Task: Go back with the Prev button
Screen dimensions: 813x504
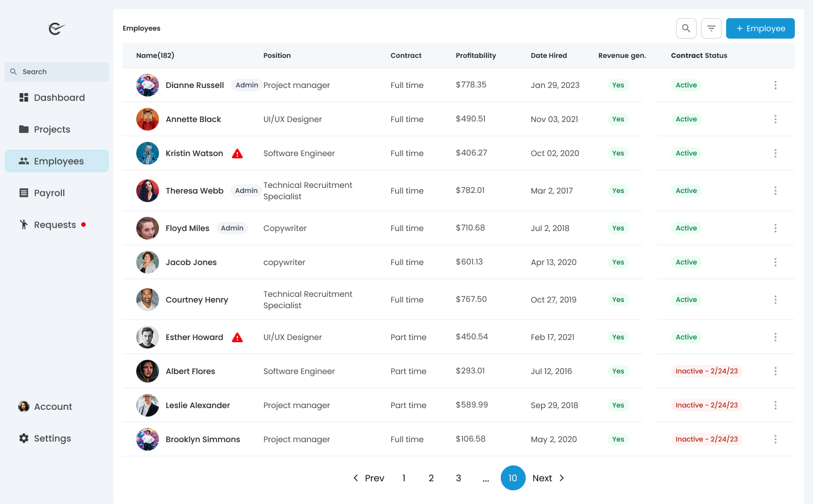Action: [368, 478]
